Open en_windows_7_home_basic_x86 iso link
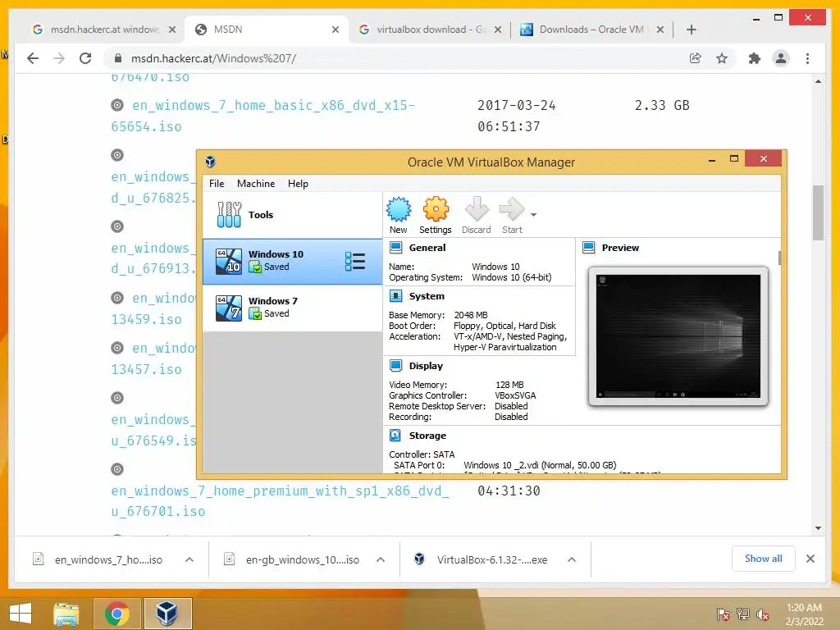The height and width of the screenshot is (630, 840). pos(263,116)
